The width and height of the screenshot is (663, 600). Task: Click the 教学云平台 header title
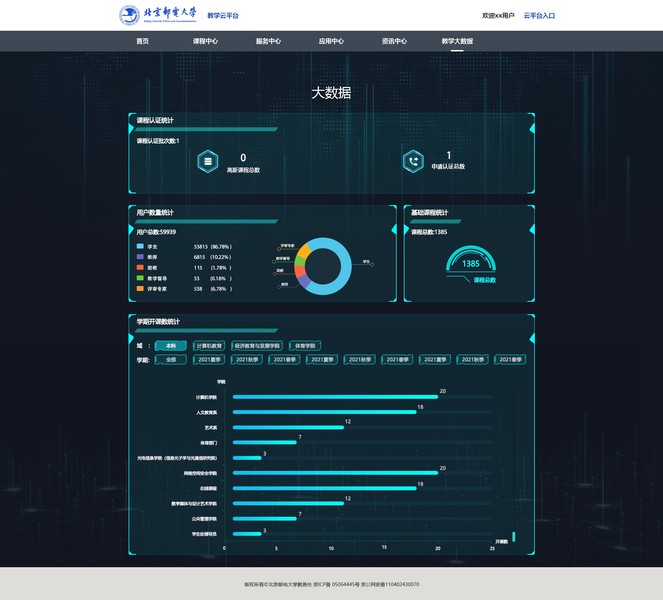click(223, 16)
